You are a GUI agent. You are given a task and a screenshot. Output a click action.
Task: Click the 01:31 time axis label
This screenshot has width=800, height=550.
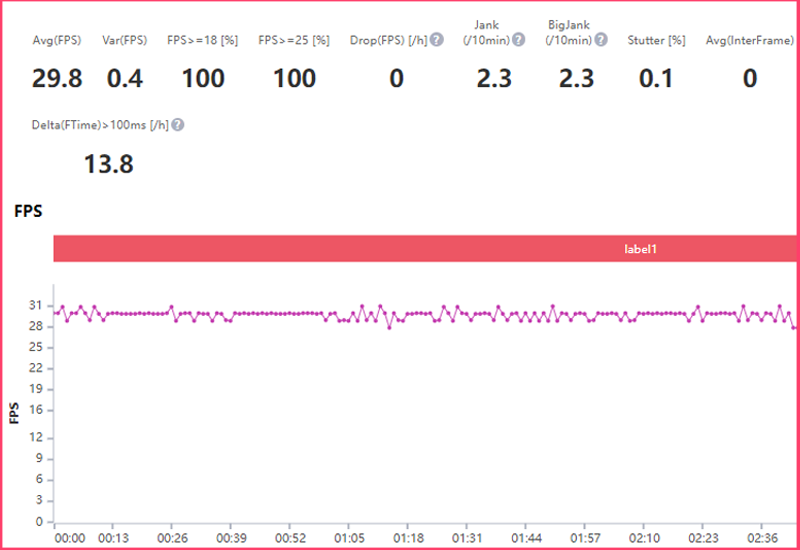(x=467, y=538)
